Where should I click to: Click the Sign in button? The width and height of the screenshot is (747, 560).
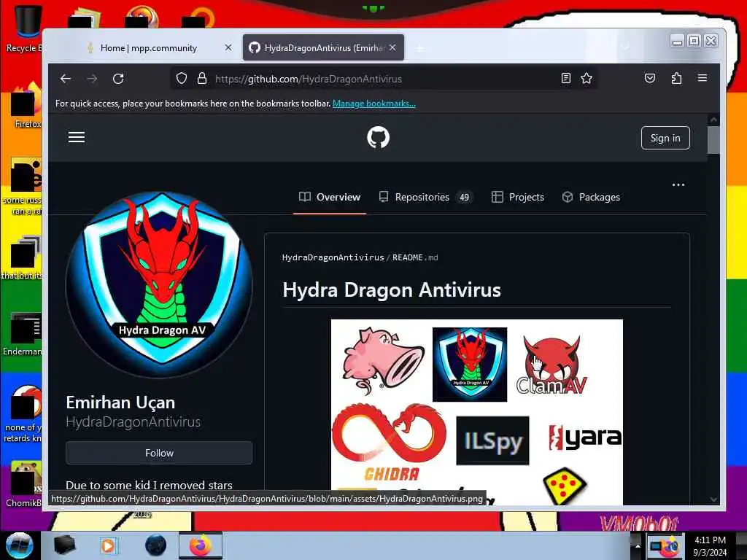(665, 138)
